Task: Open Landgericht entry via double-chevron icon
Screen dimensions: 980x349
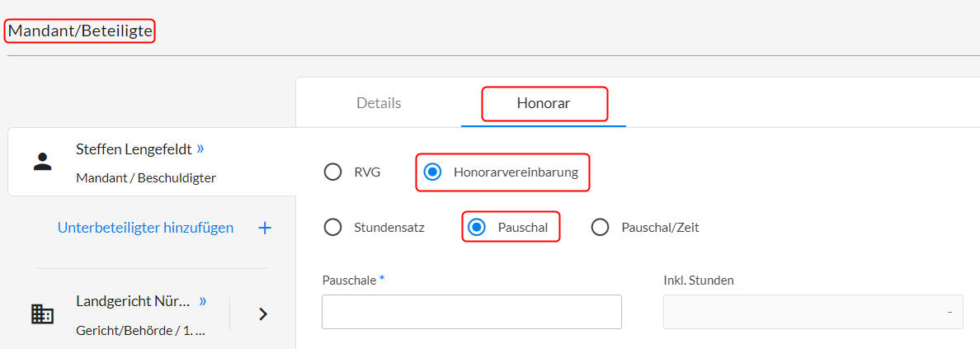Action: (202, 301)
